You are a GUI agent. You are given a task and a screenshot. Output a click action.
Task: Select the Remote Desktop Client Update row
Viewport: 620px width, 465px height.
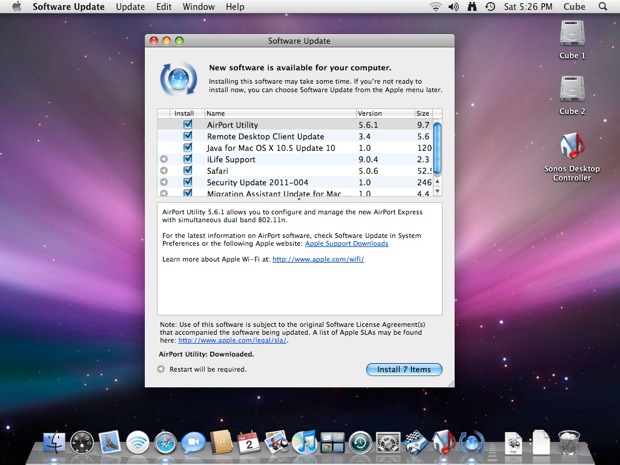(295, 136)
